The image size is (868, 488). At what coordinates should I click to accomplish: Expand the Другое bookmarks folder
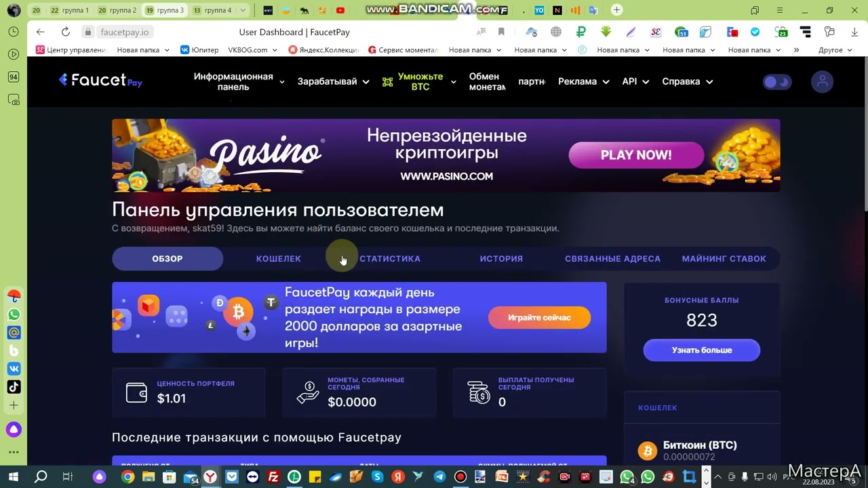click(835, 49)
